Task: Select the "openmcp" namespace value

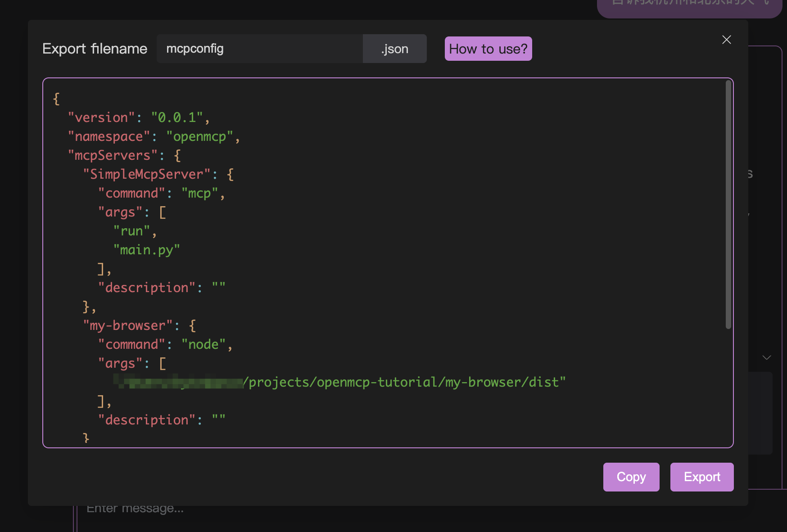Action: click(x=199, y=136)
